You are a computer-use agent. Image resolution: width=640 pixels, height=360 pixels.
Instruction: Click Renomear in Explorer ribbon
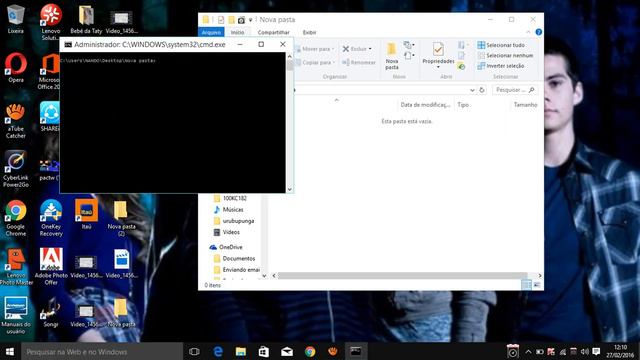(x=358, y=62)
